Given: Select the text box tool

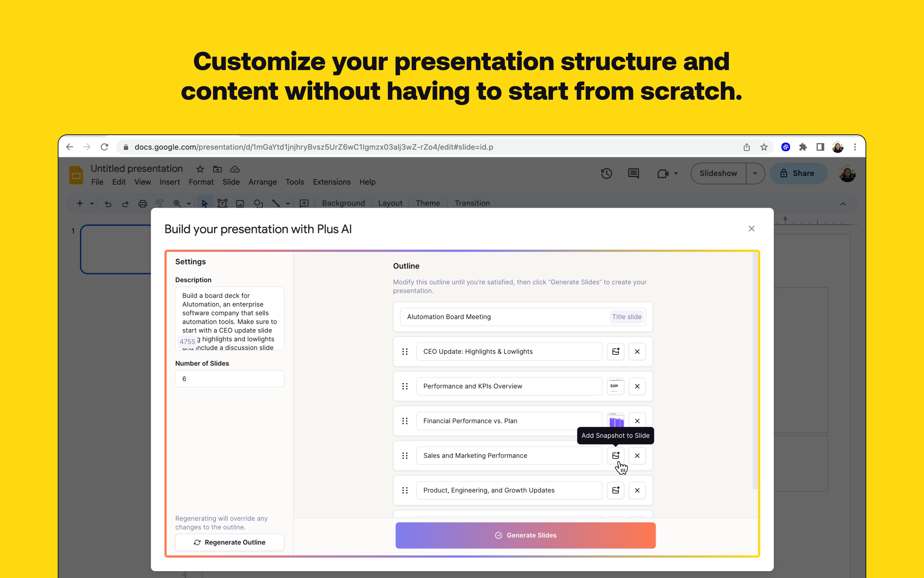Looking at the screenshot, I should (x=222, y=203).
